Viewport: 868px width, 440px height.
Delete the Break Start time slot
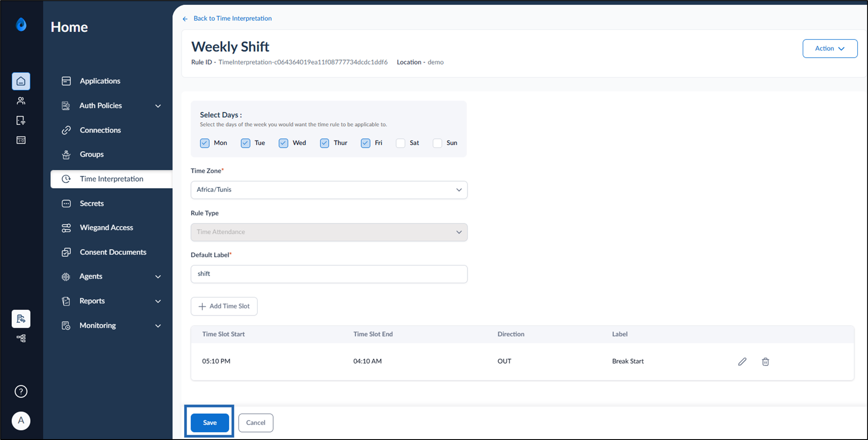[765, 362]
